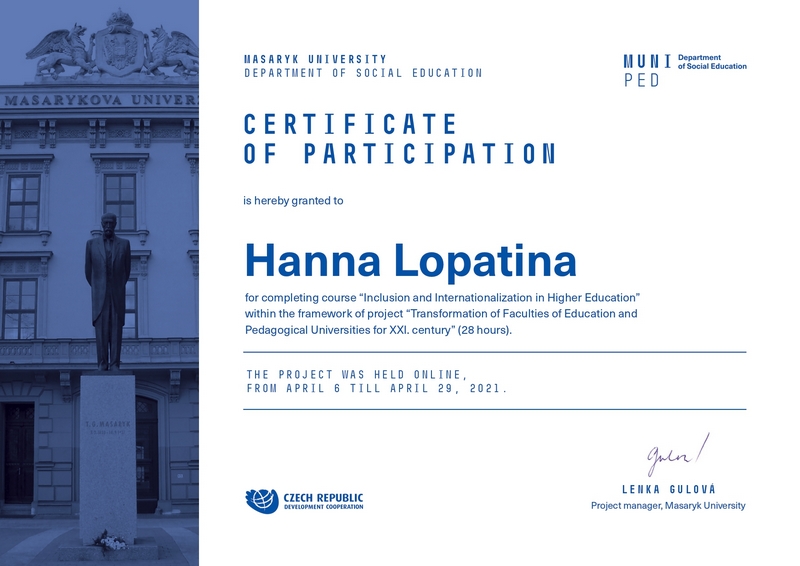Viewport: 800px width, 566px height.
Task: Click 'FROM APRIL 6 TILL APRIL 29, 2021.' line
Action: [x=377, y=388]
